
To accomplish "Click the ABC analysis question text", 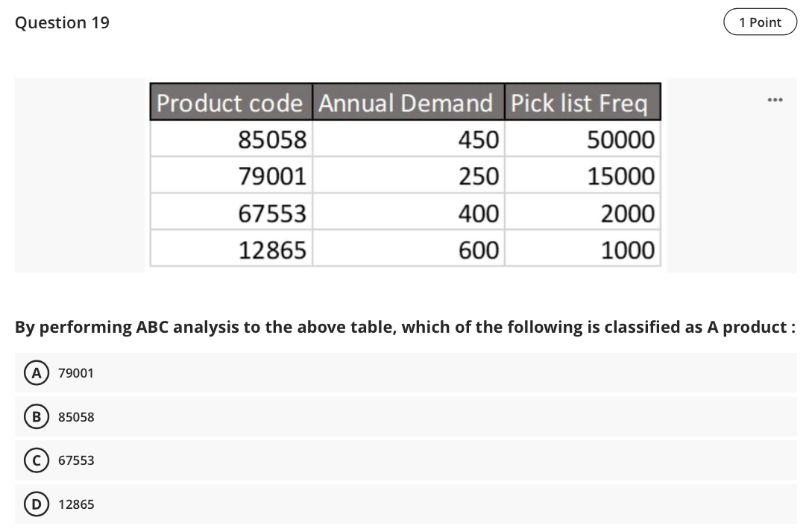I will point(406,327).
